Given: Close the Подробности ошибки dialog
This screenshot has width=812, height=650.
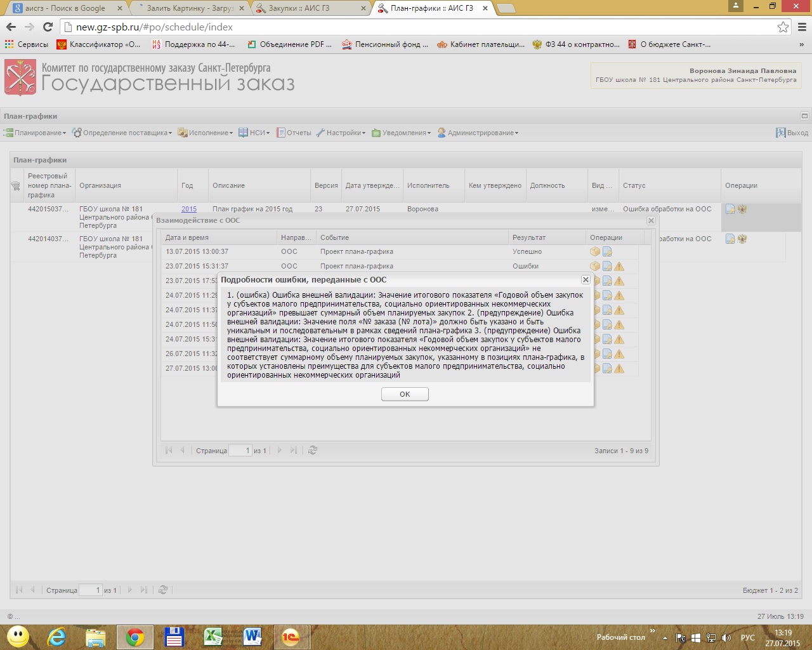Looking at the screenshot, I should (586, 279).
